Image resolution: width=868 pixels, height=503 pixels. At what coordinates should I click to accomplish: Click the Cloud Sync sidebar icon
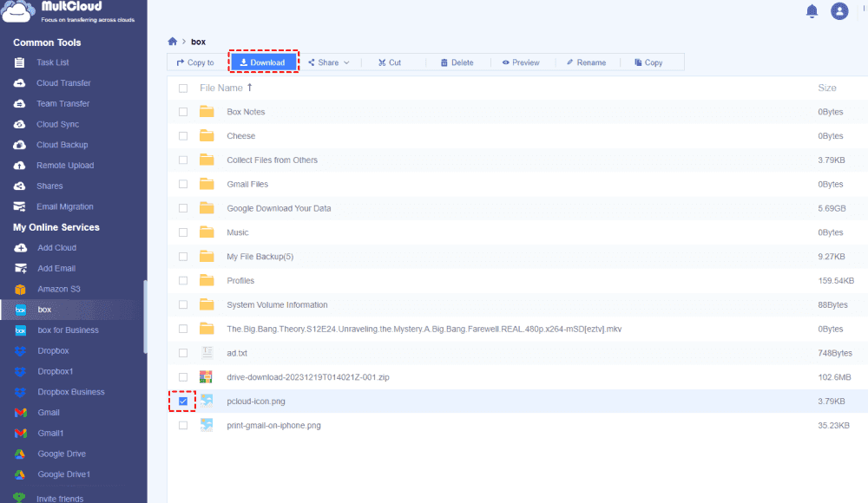pyautogui.click(x=19, y=125)
